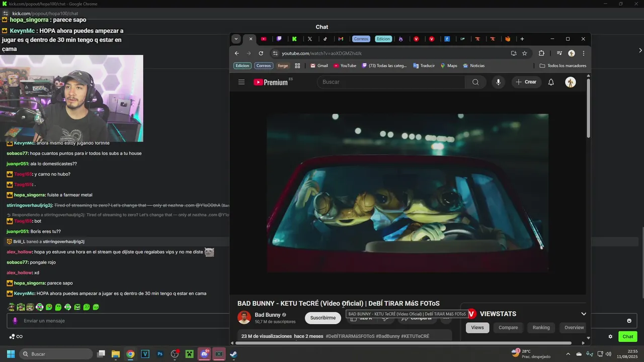Open Task View on the taskbar

coord(101,354)
